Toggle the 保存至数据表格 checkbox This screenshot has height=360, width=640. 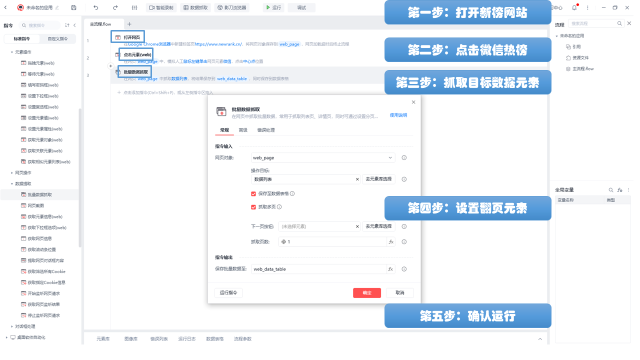click(x=253, y=193)
